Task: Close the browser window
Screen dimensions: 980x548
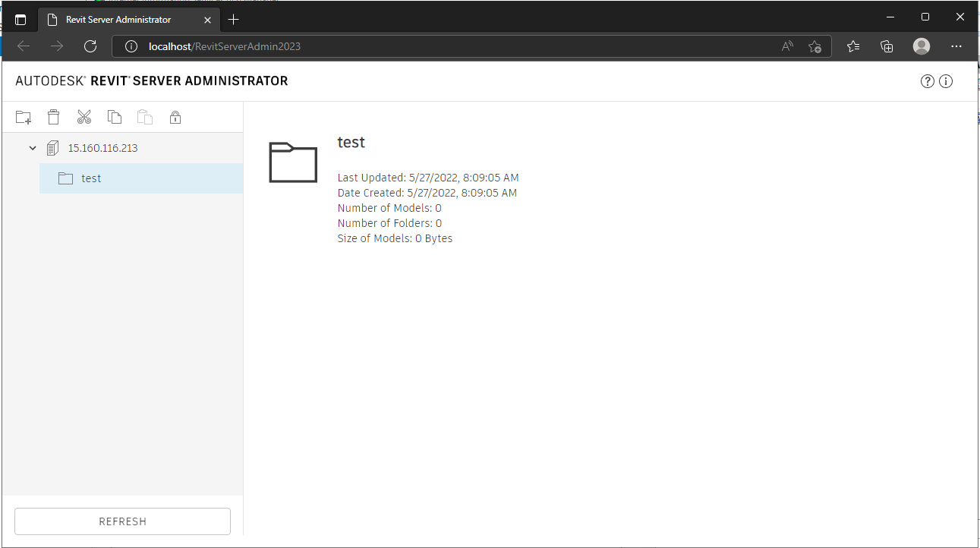Action: (960, 17)
